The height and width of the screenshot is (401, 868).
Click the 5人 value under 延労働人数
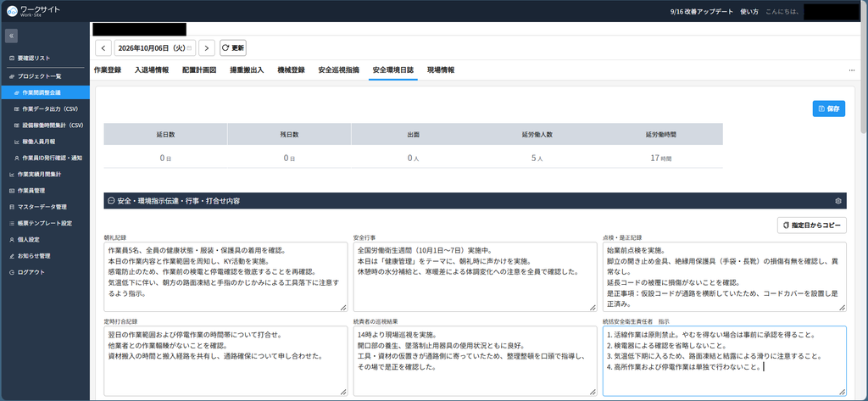point(537,158)
